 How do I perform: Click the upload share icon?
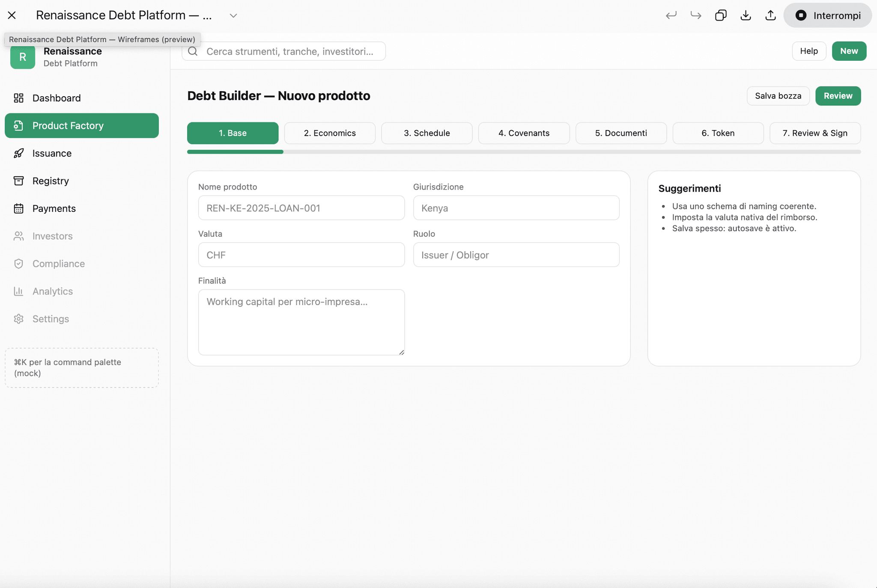[770, 15]
